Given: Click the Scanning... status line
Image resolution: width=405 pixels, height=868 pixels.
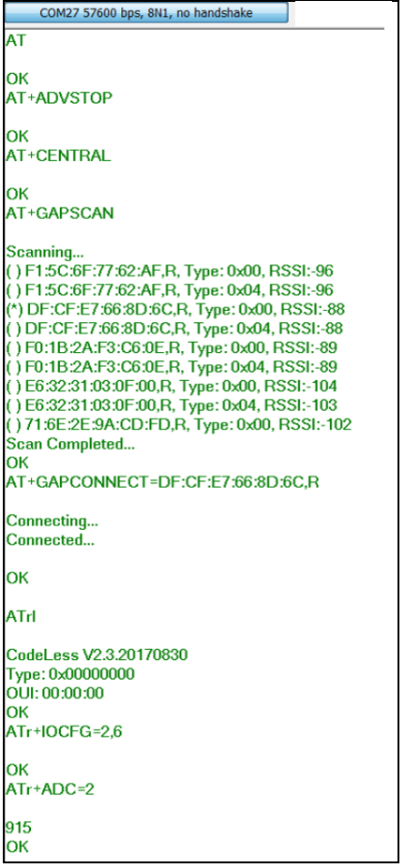Looking at the screenshot, I should click(45, 253).
